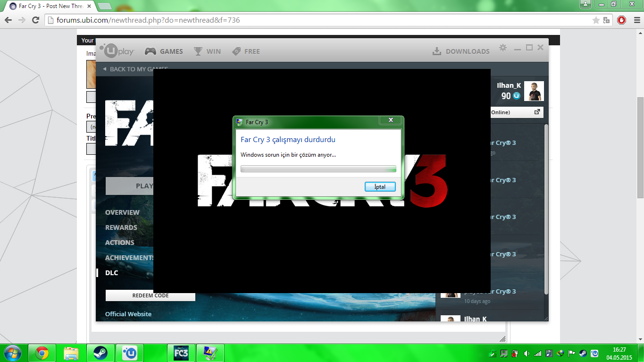
Task: Click the Chrome forward arrow
Action: [x=22, y=20]
